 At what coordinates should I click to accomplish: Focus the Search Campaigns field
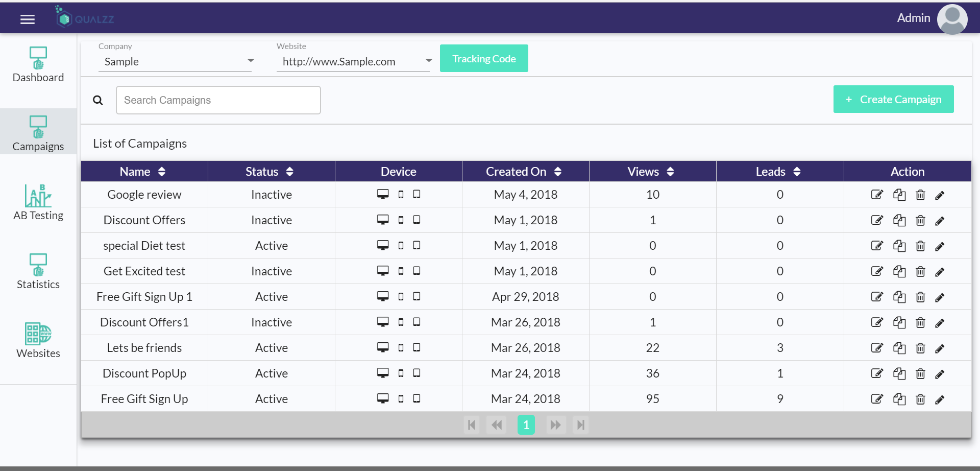point(218,100)
